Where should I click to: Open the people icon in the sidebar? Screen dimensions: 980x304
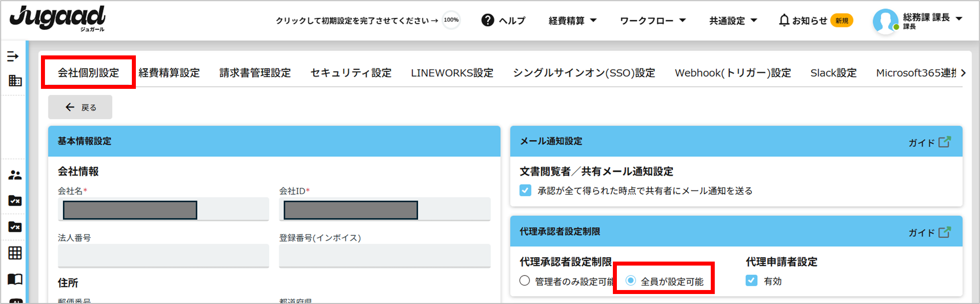click(15, 175)
